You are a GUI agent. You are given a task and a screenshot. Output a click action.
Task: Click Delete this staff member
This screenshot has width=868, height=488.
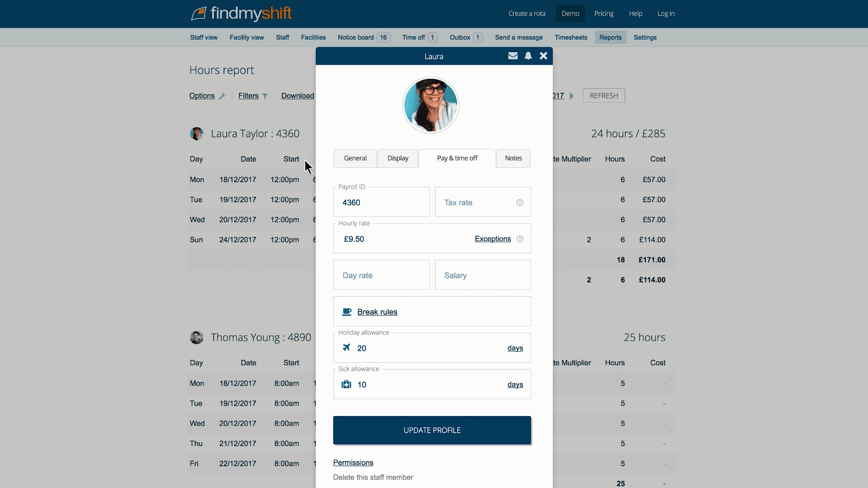point(373,477)
